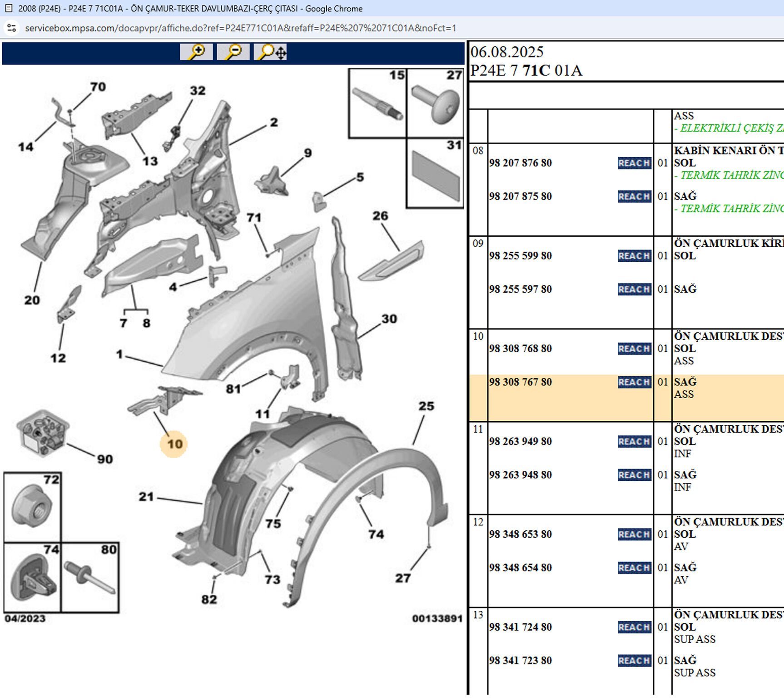
Task: Select the bolt 15 thumbnail box
Action: tap(377, 104)
